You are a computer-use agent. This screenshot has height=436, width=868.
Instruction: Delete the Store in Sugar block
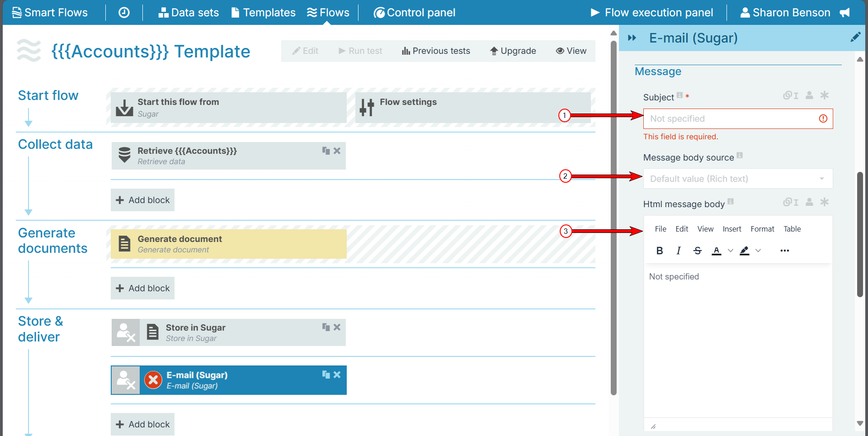pyautogui.click(x=337, y=327)
